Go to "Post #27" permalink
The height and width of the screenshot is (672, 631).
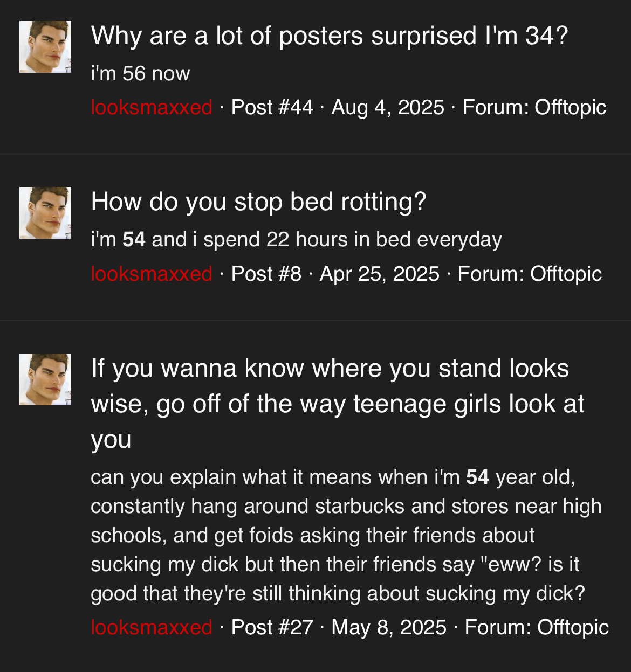[x=272, y=627]
